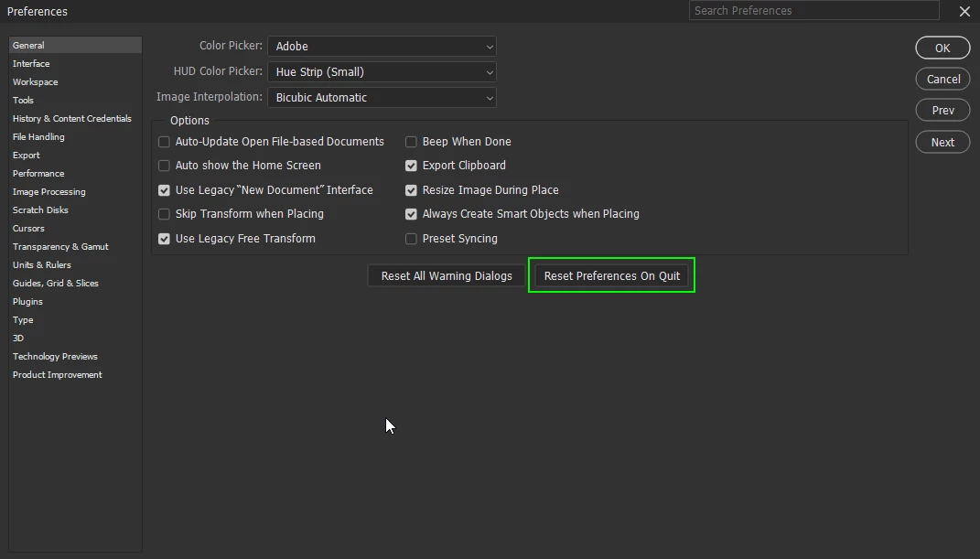The width and height of the screenshot is (980, 559).
Task: Advance with the Next button
Action: pyautogui.click(x=942, y=143)
